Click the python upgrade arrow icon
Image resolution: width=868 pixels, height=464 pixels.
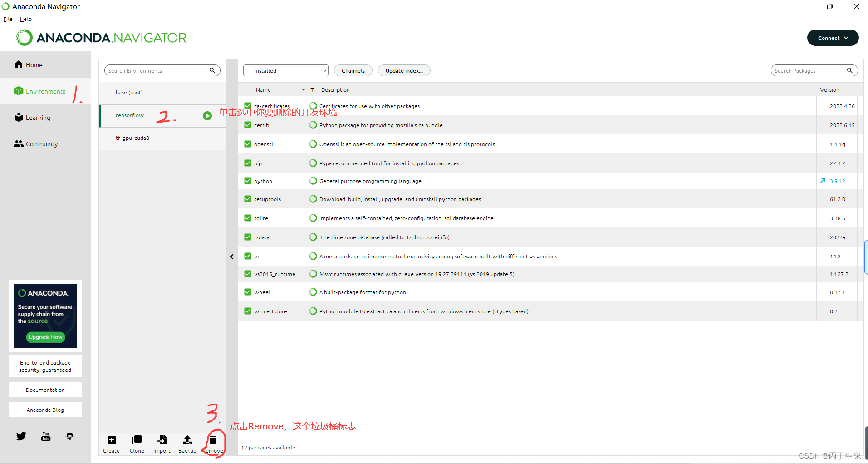[x=823, y=181]
